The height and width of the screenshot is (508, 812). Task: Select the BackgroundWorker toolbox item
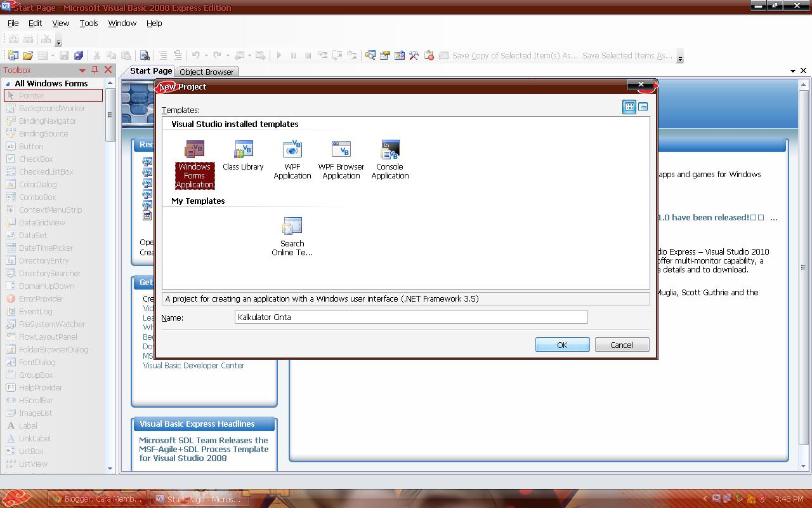pyautogui.click(x=53, y=109)
